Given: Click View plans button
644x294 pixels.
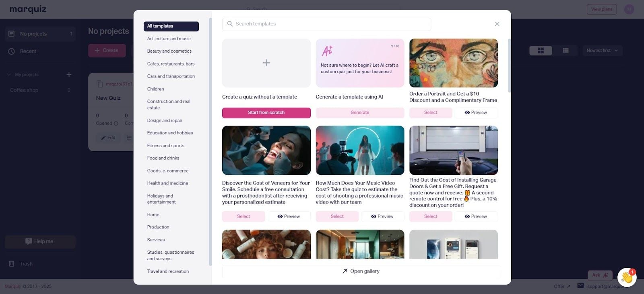Looking at the screenshot, I should [602, 9].
